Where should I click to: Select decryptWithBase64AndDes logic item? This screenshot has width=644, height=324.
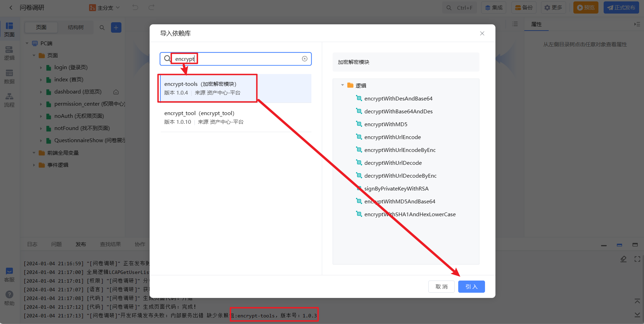(x=398, y=112)
